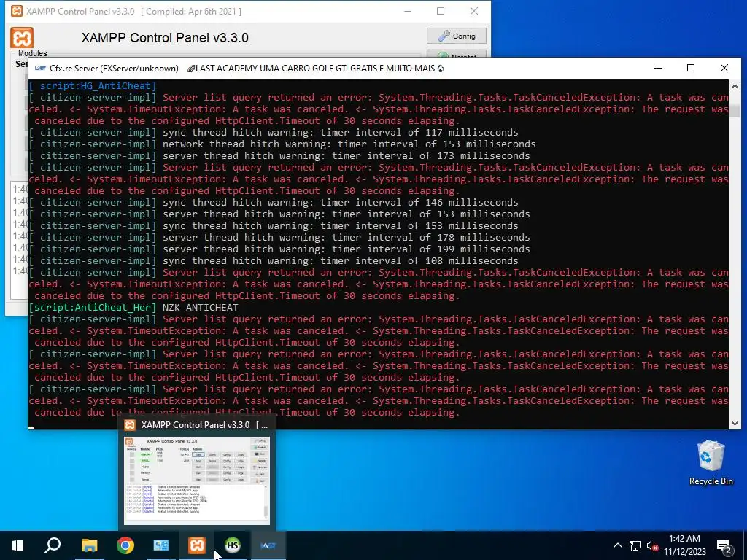747x560 pixels.
Task: Open the notification center icon
Action: tap(724, 547)
